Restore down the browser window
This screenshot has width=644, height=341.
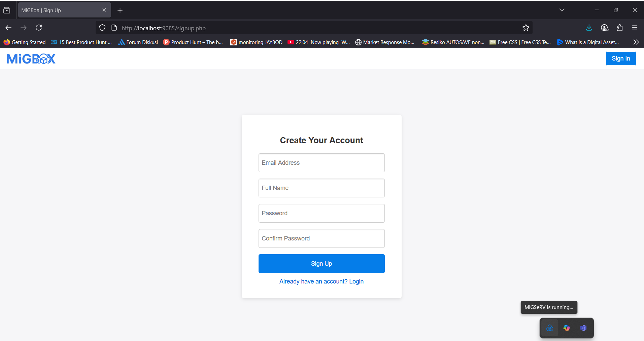616,10
